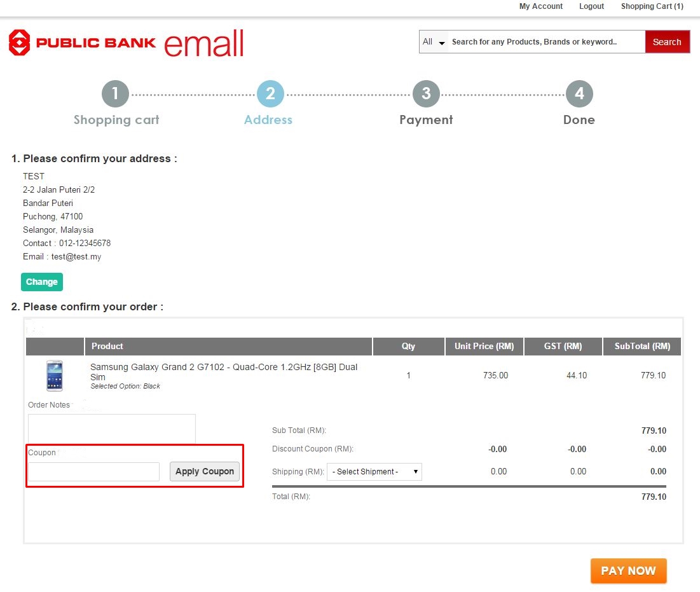This screenshot has height=592, width=700.
Task: Click the address line 2-2 Jalan Puteri 2/2
Action: click(59, 189)
